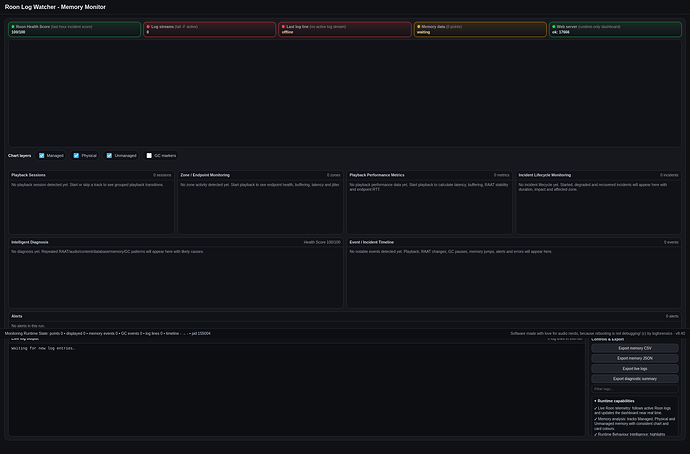Click the Log streams card label
The image size is (690, 454).
click(x=162, y=27)
